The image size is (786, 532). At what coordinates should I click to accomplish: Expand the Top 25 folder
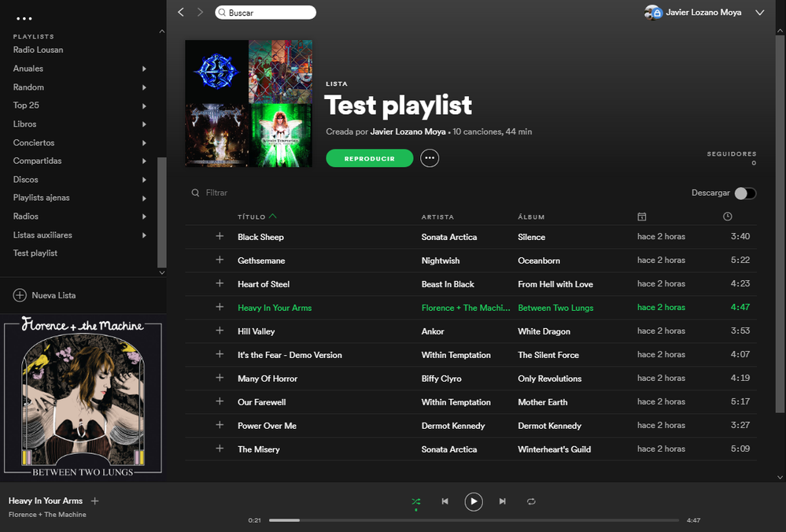[144, 105]
